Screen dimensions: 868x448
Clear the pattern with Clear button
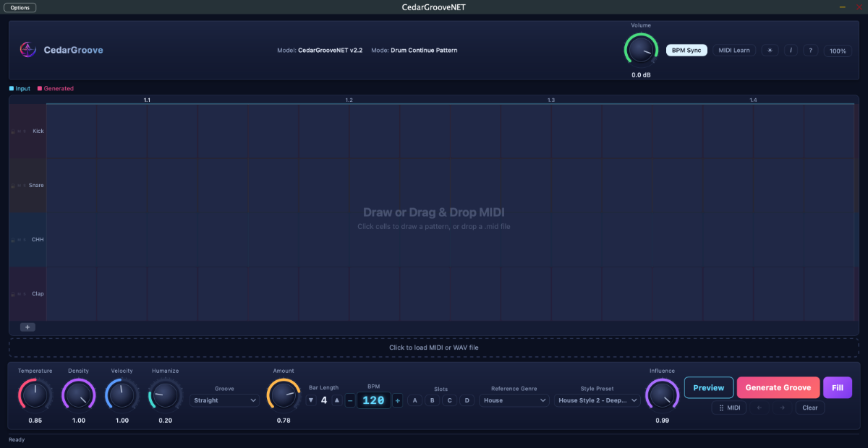point(810,408)
